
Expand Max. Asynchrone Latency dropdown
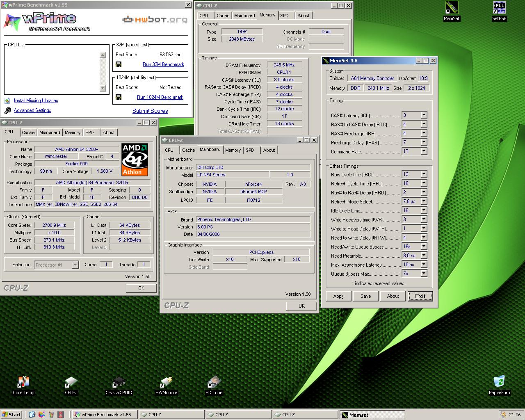pyautogui.click(x=424, y=265)
